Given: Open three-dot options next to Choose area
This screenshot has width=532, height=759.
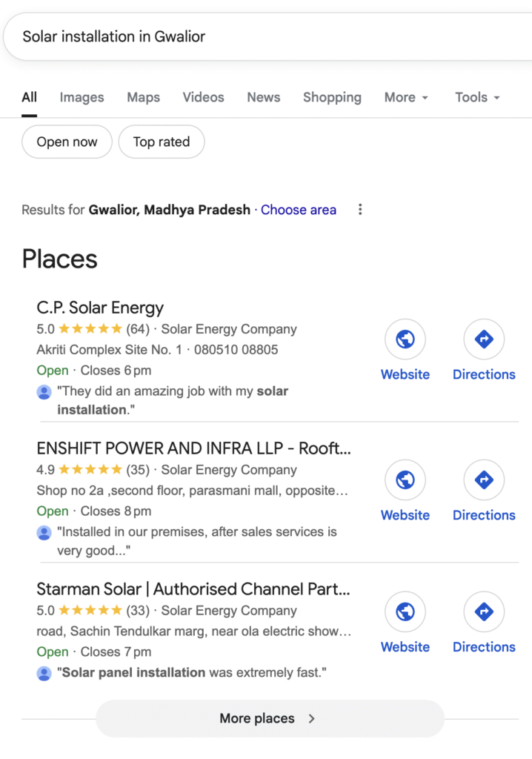Looking at the screenshot, I should (x=360, y=210).
